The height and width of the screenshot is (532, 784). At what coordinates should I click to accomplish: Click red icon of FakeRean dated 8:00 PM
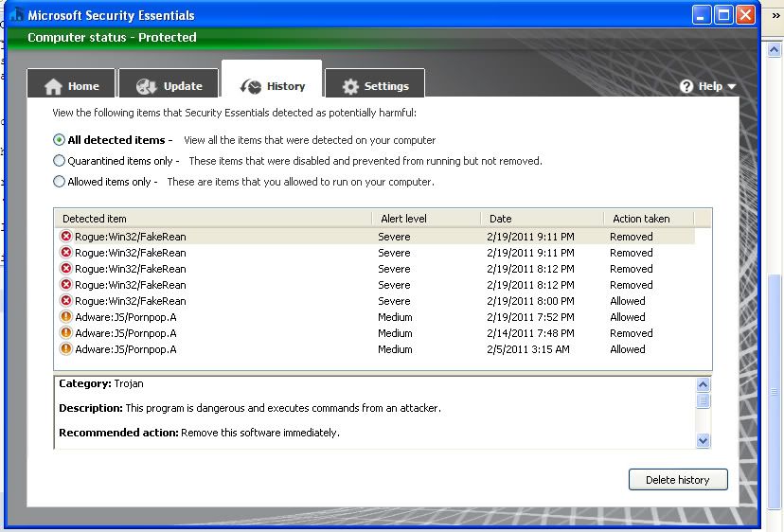click(66, 300)
